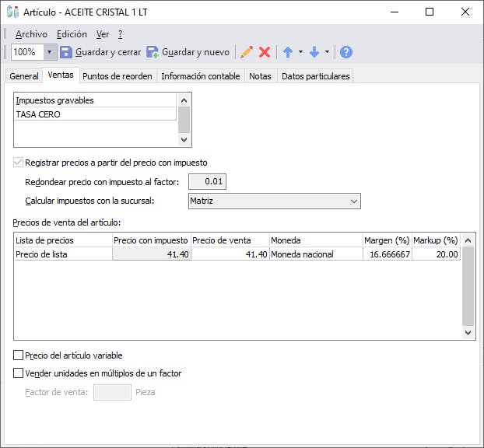Click the pencil edit icon
The image size is (484, 448).
click(x=247, y=52)
